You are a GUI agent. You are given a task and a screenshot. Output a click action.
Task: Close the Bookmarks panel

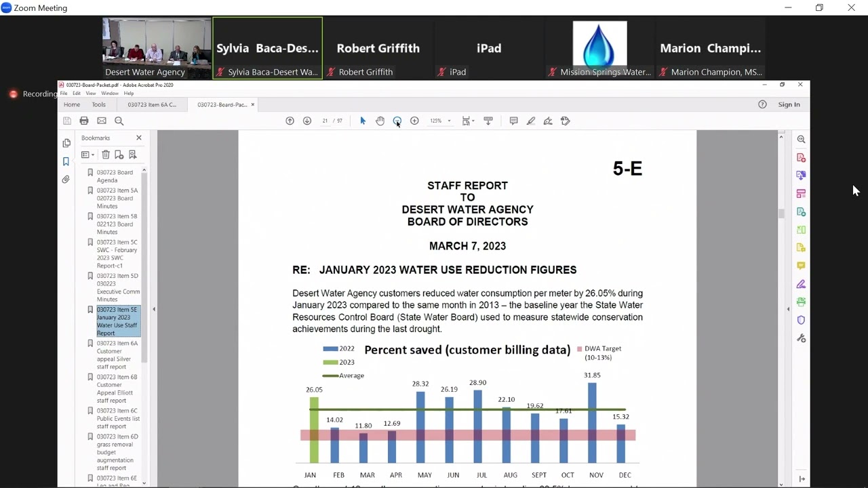[x=139, y=138]
